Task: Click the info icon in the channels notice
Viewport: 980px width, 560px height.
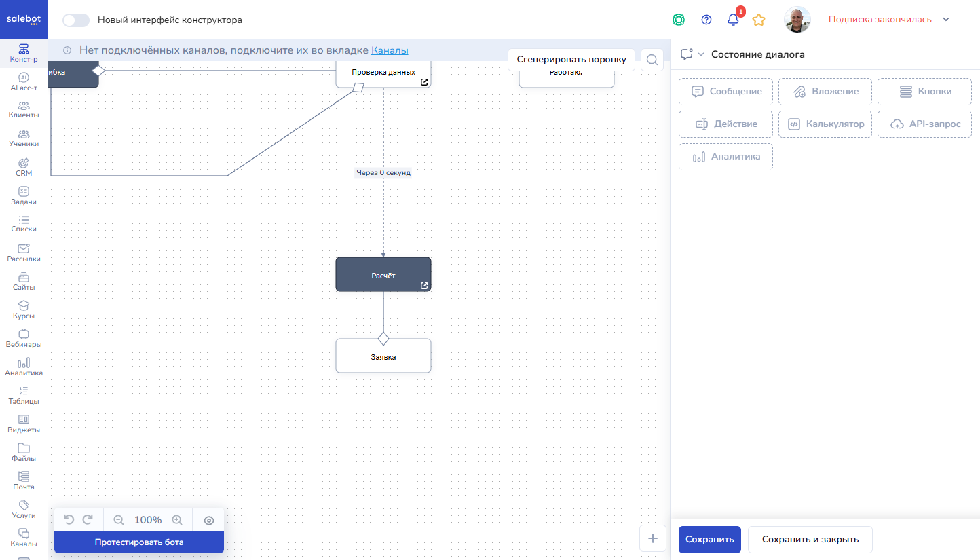Action: 67,50
